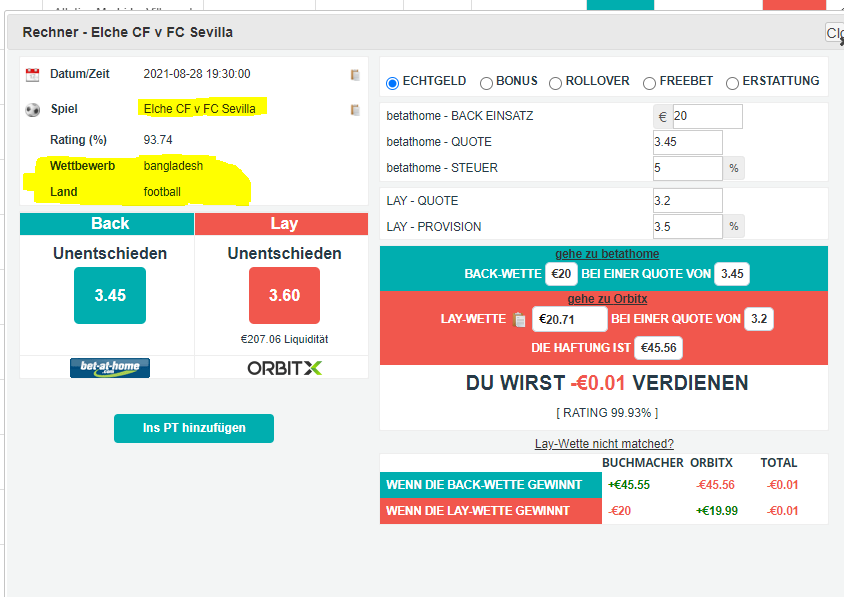Select the BONUS radio option
The height and width of the screenshot is (597, 844).
tap(486, 83)
